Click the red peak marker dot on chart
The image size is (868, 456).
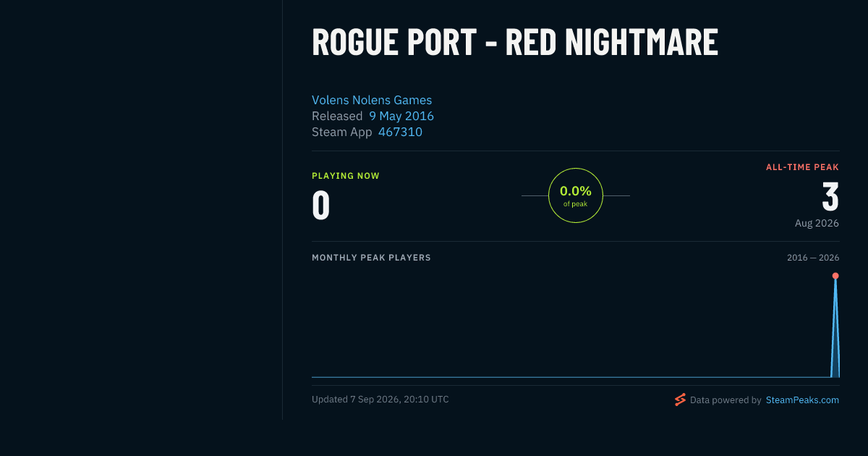(x=835, y=276)
